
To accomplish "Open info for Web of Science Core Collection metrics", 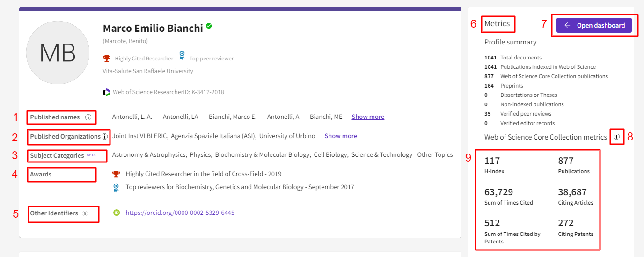I will click(x=617, y=137).
